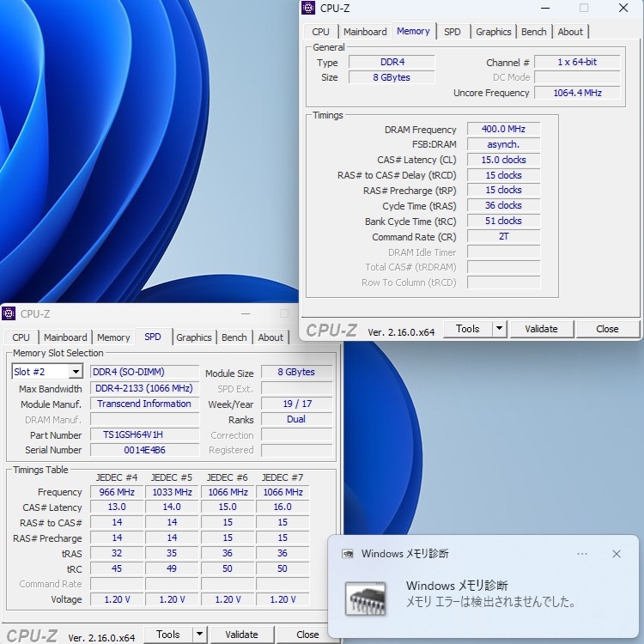
Task: Click the DRAM Frequency value 400.0 MHz
Action: [x=504, y=130]
